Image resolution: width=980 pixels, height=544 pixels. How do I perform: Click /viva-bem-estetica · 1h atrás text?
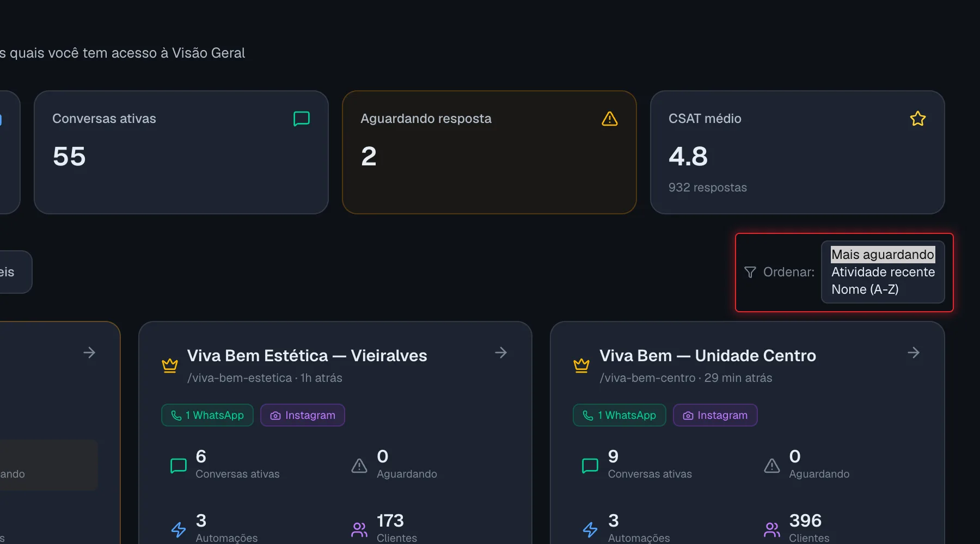tap(265, 378)
